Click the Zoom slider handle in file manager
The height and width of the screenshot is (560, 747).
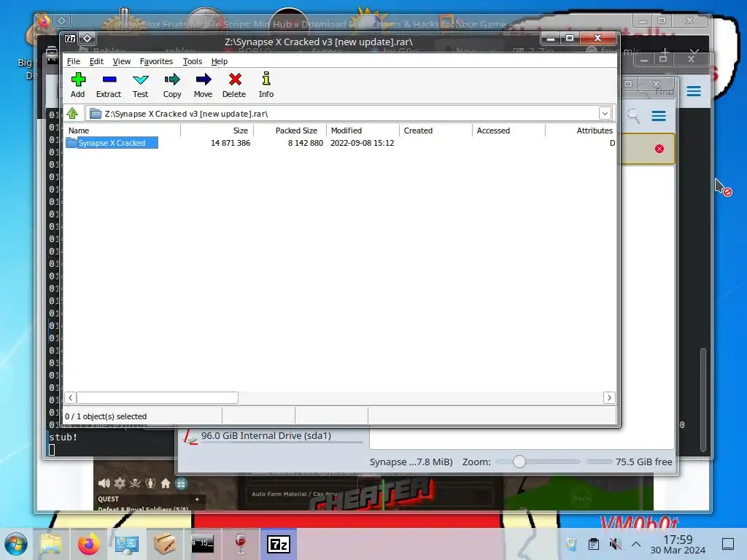(519, 462)
